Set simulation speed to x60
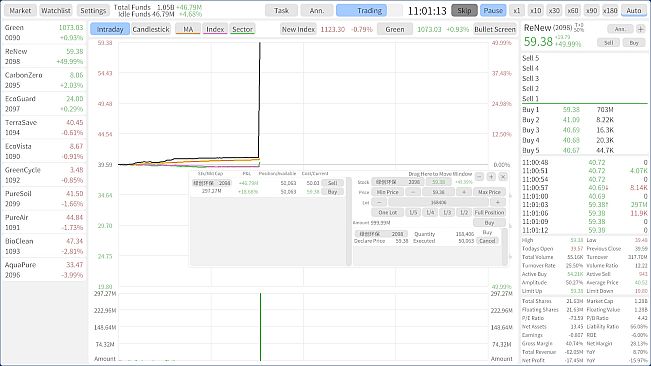The width and height of the screenshot is (651, 366). click(573, 10)
